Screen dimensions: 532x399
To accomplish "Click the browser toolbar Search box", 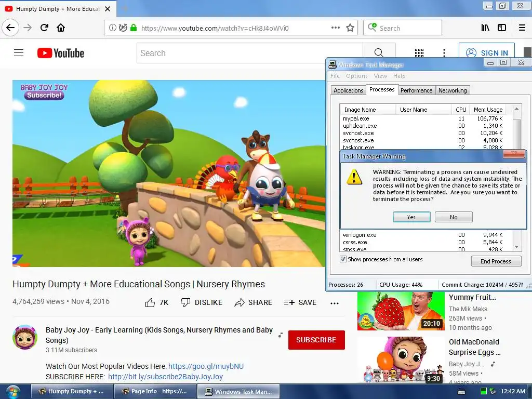I will [403, 28].
